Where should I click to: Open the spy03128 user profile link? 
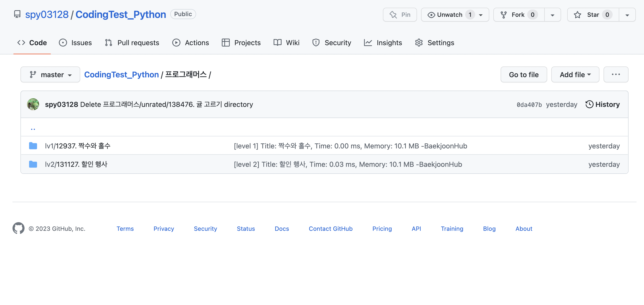(47, 14)
